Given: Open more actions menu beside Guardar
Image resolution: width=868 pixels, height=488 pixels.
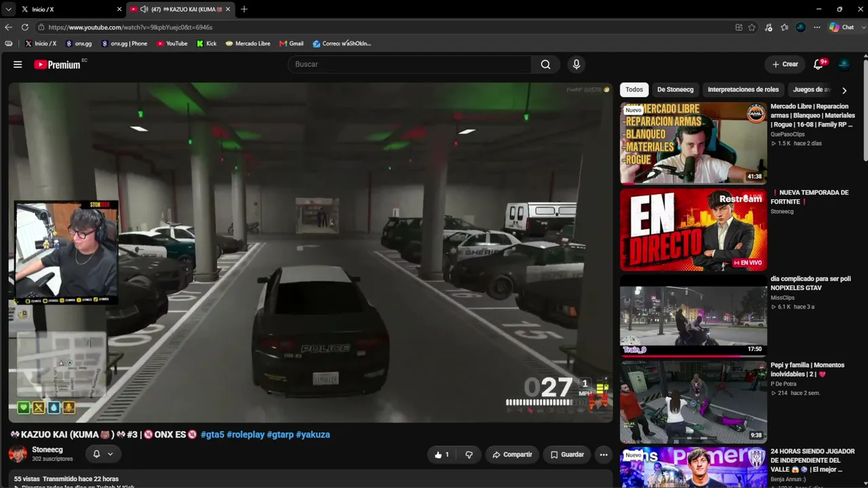Looking at the screenshot, I should tap(603, 455).
